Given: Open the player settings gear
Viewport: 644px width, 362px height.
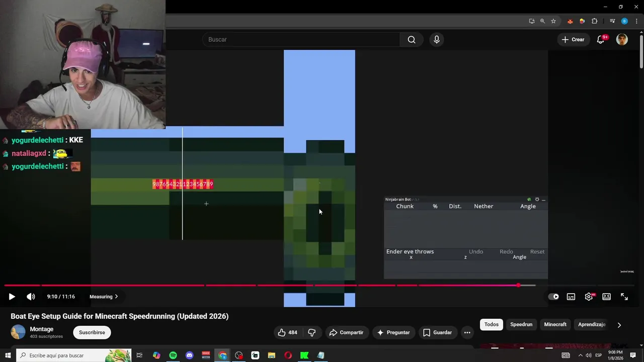Looking at the screenshot, I should point(589,297).
